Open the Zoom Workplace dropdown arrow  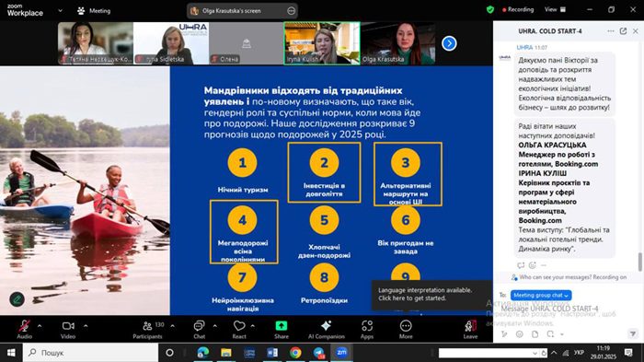[x=60, y=10]
